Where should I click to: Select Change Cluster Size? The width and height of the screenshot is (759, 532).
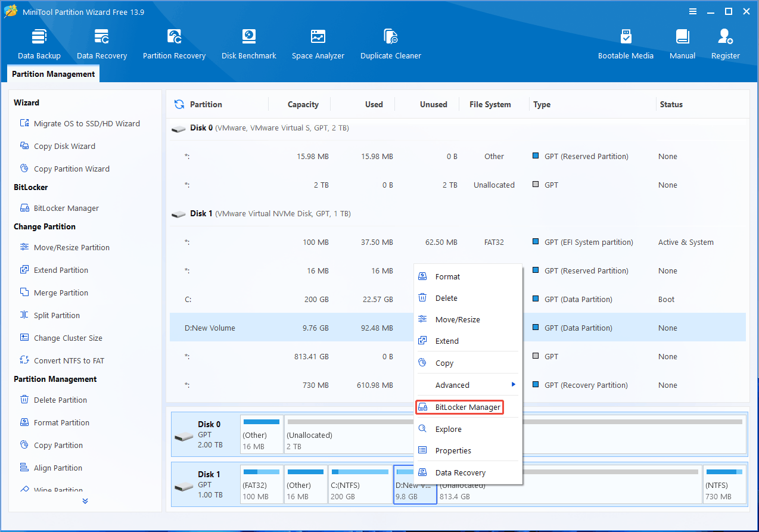(x=61, y=338)
